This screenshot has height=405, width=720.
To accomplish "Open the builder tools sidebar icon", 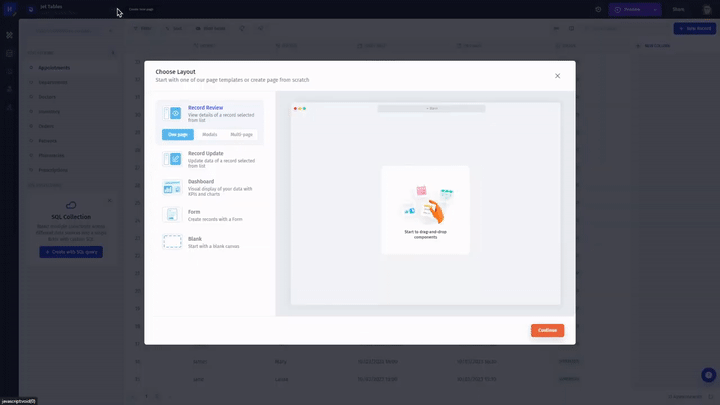I will click(9, 35).
